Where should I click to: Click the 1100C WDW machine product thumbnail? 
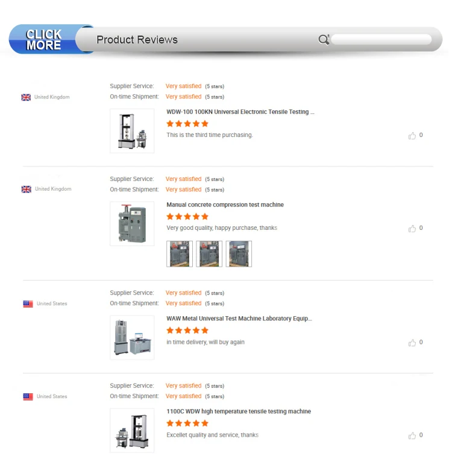point(132,431)
